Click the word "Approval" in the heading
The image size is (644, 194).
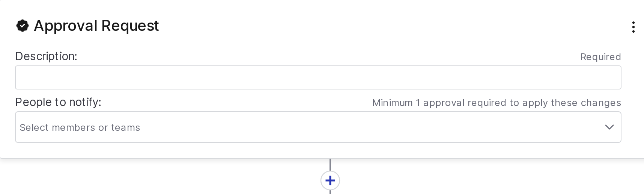pyautogui.click(x=66, y=26)
